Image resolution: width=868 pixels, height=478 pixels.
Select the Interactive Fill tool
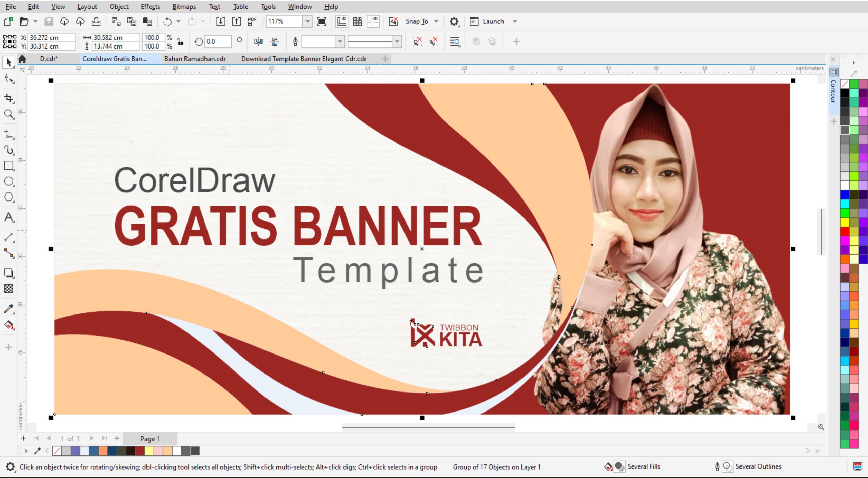[9, 325]
